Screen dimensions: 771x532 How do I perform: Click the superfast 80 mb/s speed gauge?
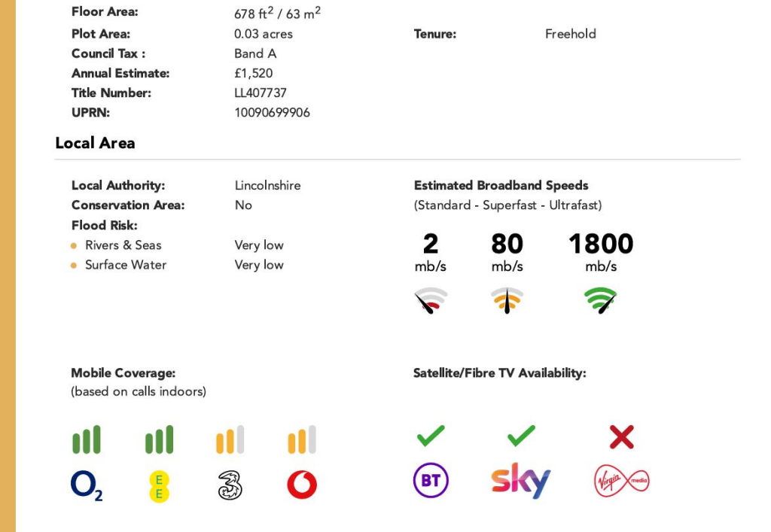(507, 301)
